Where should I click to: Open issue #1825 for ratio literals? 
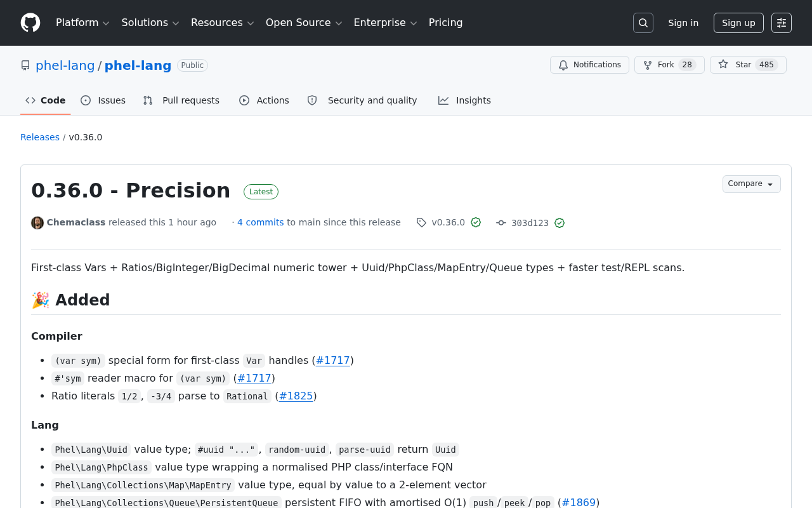click(x=296, y=396)
